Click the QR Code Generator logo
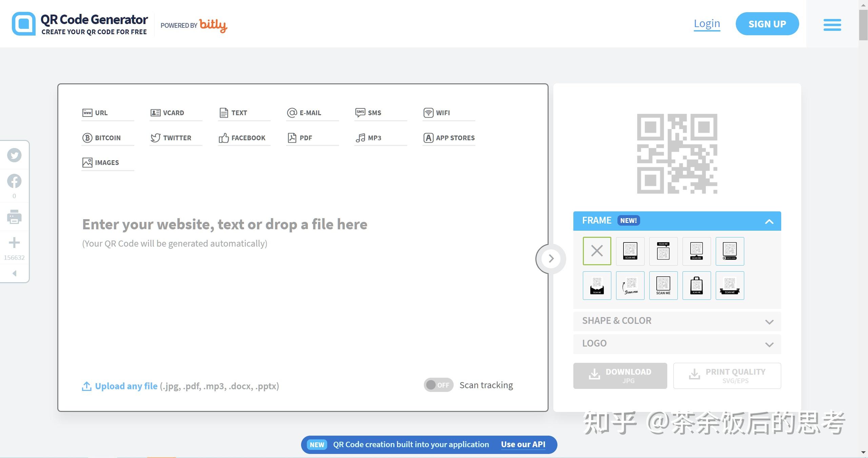Screen dimensions: 868x458 coord(80,24)
